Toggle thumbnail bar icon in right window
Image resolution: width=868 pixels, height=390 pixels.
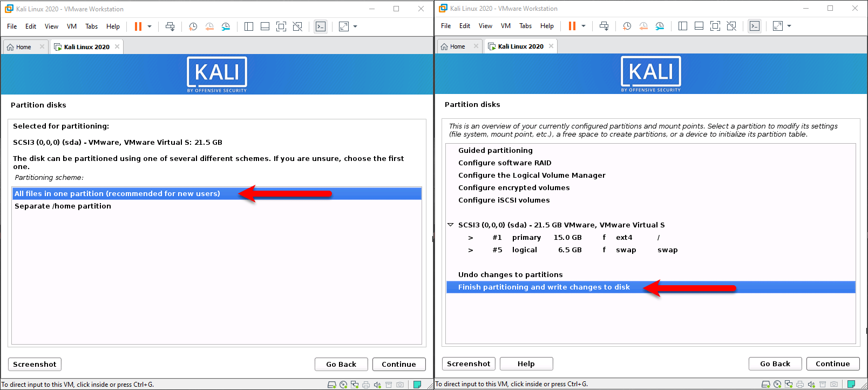[699, 26]
